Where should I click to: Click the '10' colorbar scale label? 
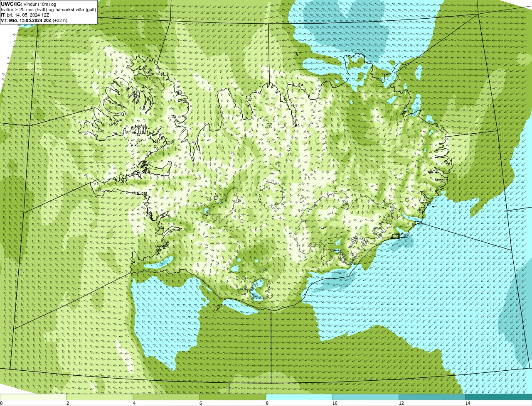(335, 403)
